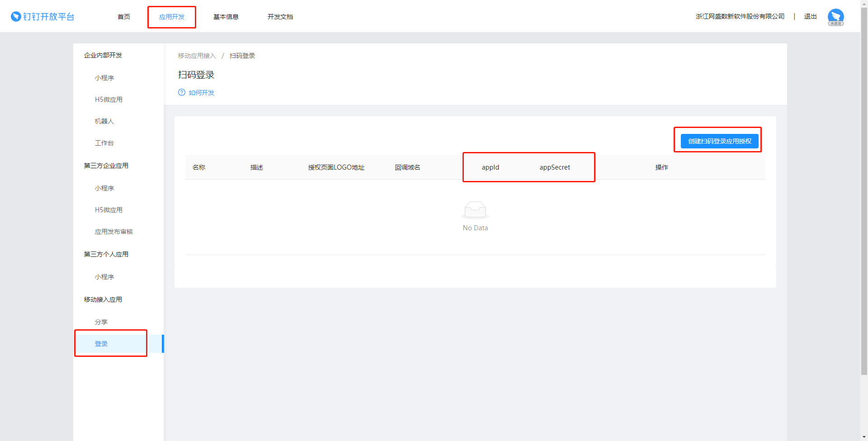The width and height of the screenshot is (868, 441).
Task: Select the 应用开发 top navigation tab
Action: (172, 17)
